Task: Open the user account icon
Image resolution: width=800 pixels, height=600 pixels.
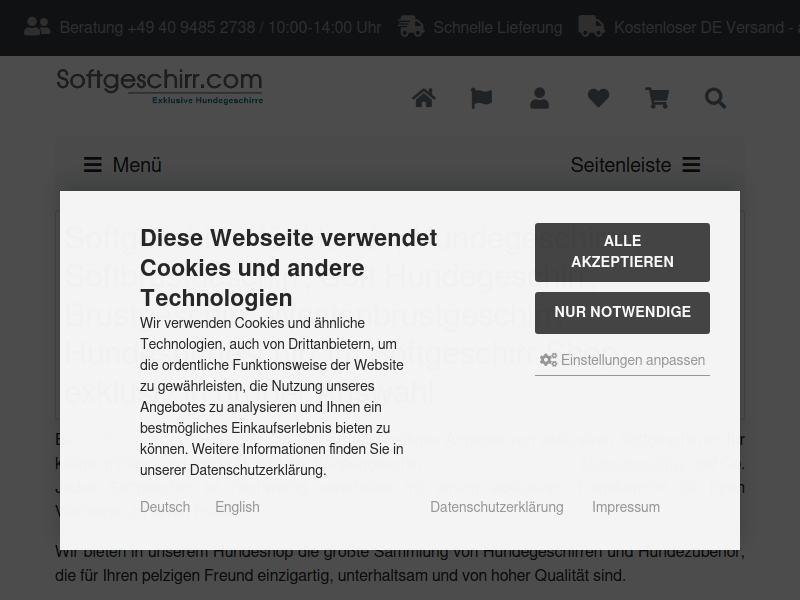Action: click(540, 98)
